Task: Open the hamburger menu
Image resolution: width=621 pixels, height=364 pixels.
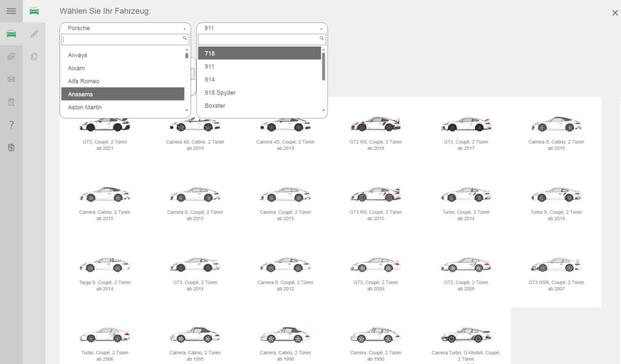Action: point(11,11)
